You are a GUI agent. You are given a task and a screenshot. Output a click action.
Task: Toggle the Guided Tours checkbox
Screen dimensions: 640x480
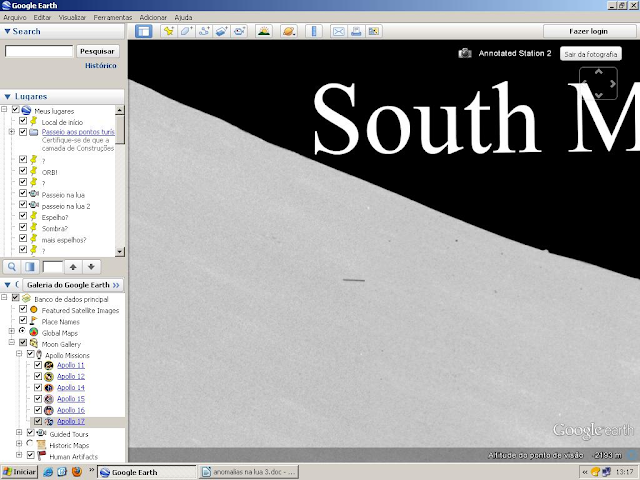tap(31, 432)
